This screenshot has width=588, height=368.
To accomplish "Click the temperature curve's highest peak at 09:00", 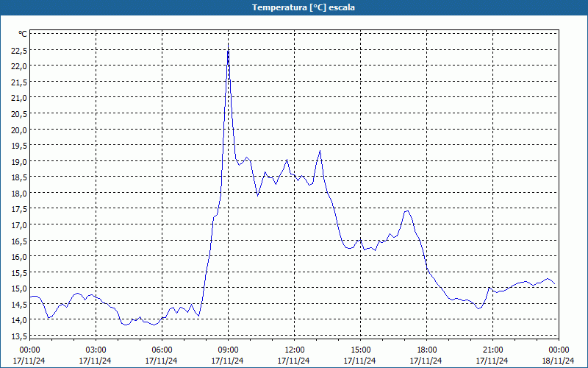I will coord(229,44).
